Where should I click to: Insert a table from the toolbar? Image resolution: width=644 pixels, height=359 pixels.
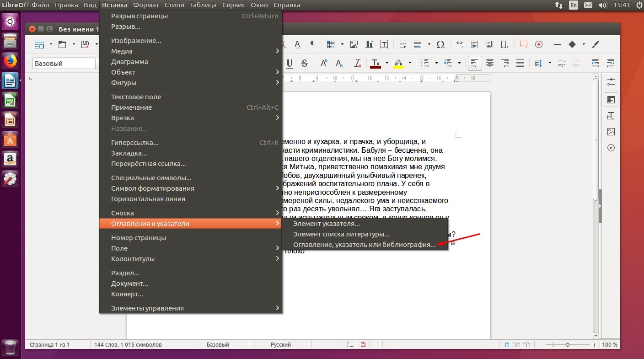330,44
